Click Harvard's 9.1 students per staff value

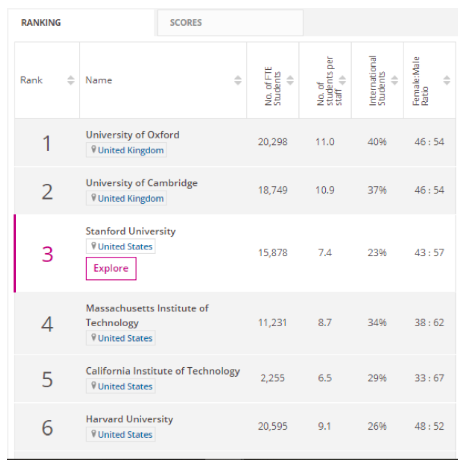[325, 426]
